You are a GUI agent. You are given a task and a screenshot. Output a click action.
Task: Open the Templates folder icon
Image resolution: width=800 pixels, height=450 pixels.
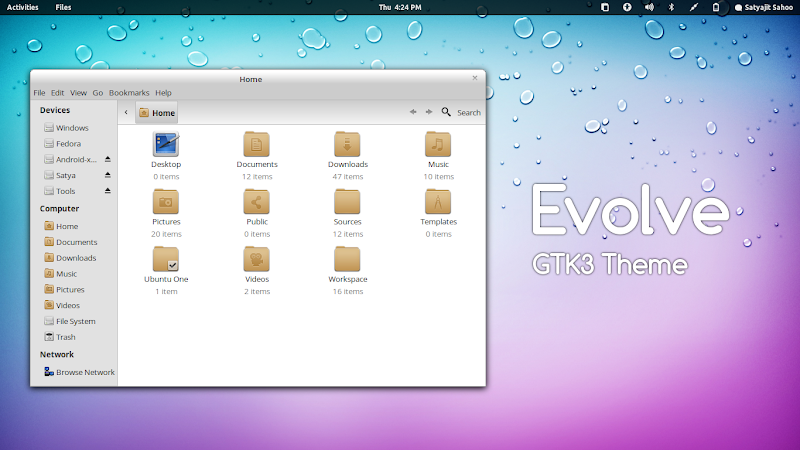pyautogui.click(x=438, y=202)
